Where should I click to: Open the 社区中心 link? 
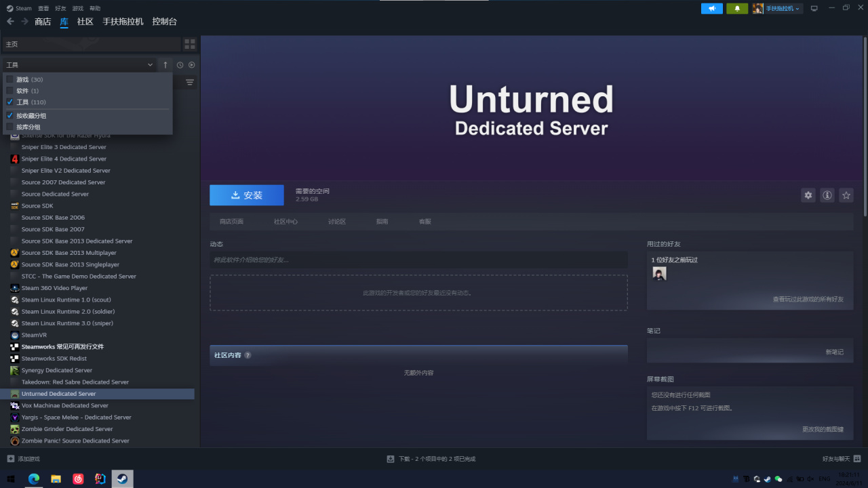tap(285, 222)
